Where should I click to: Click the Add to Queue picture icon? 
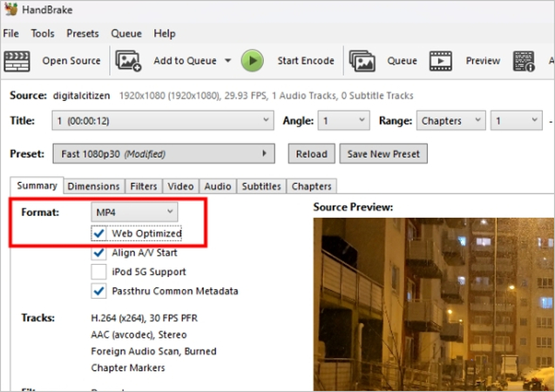tap(128, 61)
